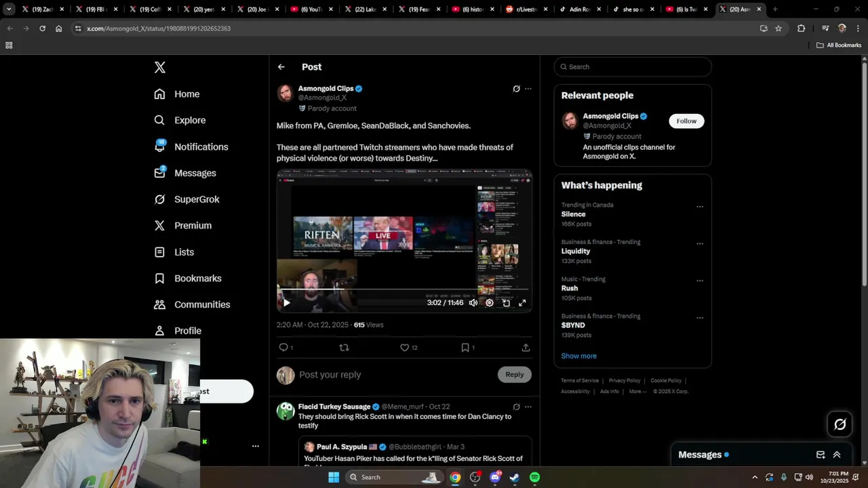This screenshot has height=488, width=868.
Task: Open Asmongold Clips post avatar
Action: (285, 94)
